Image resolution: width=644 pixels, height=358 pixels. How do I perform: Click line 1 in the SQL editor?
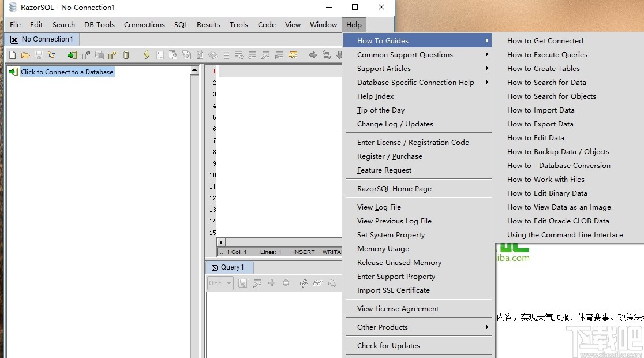click(280, 71)
